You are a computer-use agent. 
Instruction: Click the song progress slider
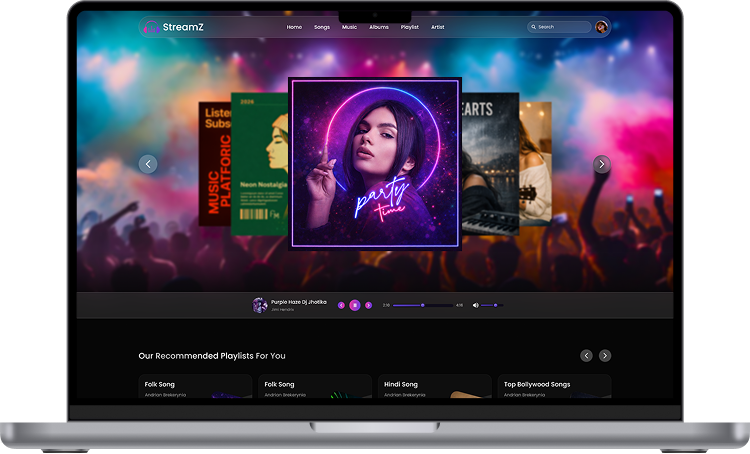pyautogui.click(x=423, y=305)
